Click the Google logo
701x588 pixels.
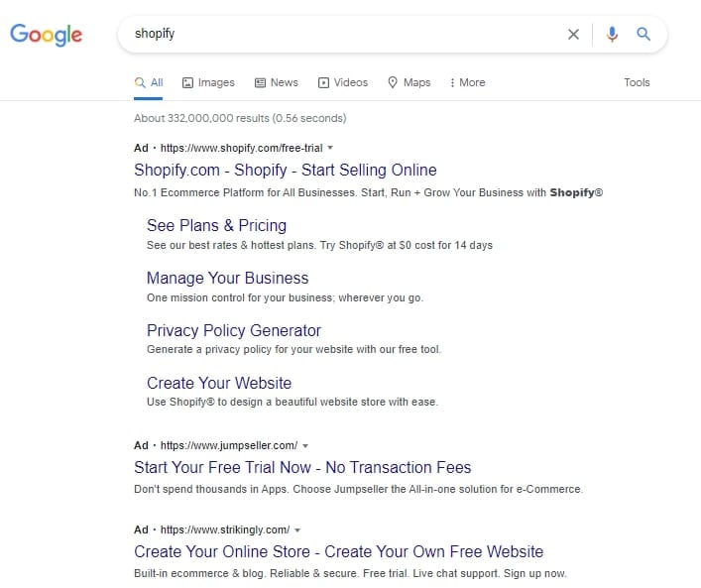[x=46, y=35]
